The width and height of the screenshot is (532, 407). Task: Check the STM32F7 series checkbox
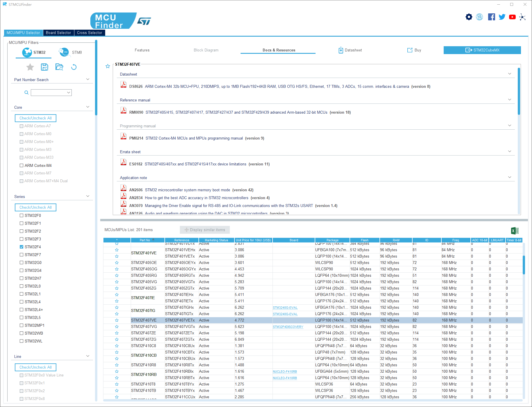pos(22,255)
